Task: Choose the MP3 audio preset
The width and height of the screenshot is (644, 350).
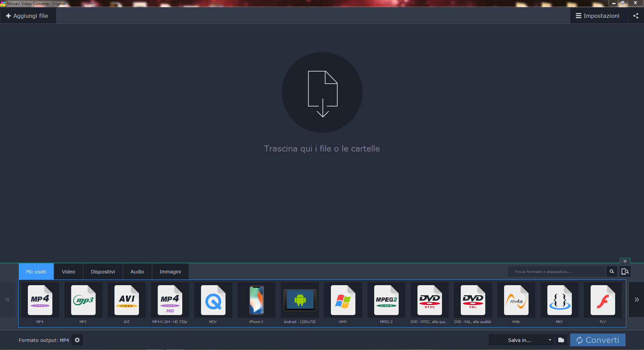Action: coord(83,301)
